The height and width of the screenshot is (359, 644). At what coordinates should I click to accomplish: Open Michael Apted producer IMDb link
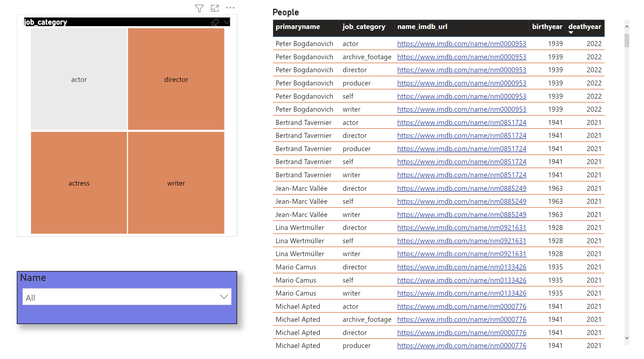[461, 346]
